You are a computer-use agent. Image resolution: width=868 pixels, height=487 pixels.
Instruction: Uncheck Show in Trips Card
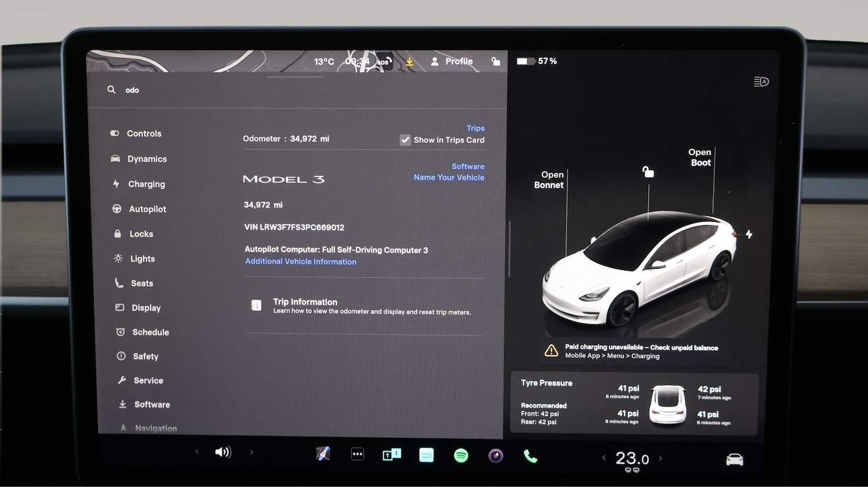[405, 140]
